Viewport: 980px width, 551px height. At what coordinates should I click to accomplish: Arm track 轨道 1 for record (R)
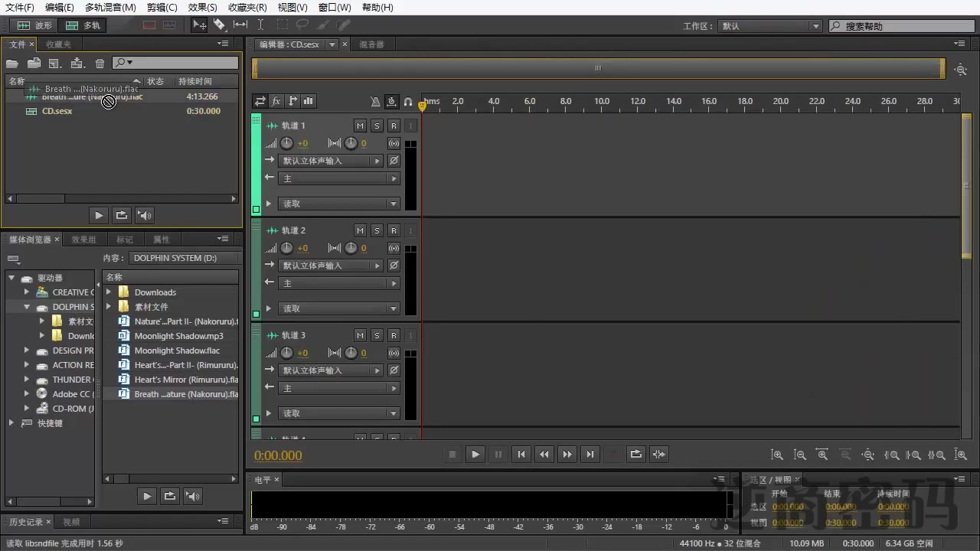coord(394,126)
